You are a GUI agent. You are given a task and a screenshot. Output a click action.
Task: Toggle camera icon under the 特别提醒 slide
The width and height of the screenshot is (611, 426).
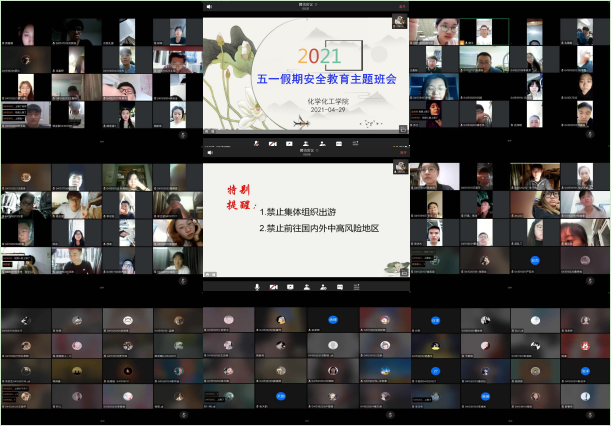(x=272, y=287)
